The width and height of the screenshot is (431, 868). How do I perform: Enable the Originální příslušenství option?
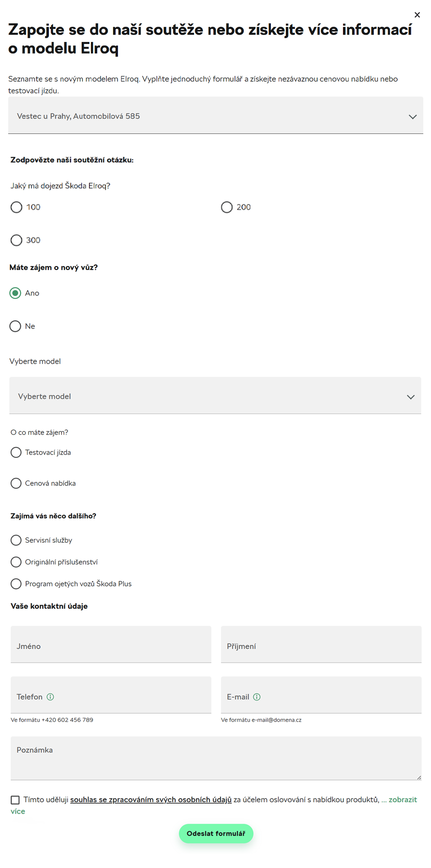coord(16,562)
